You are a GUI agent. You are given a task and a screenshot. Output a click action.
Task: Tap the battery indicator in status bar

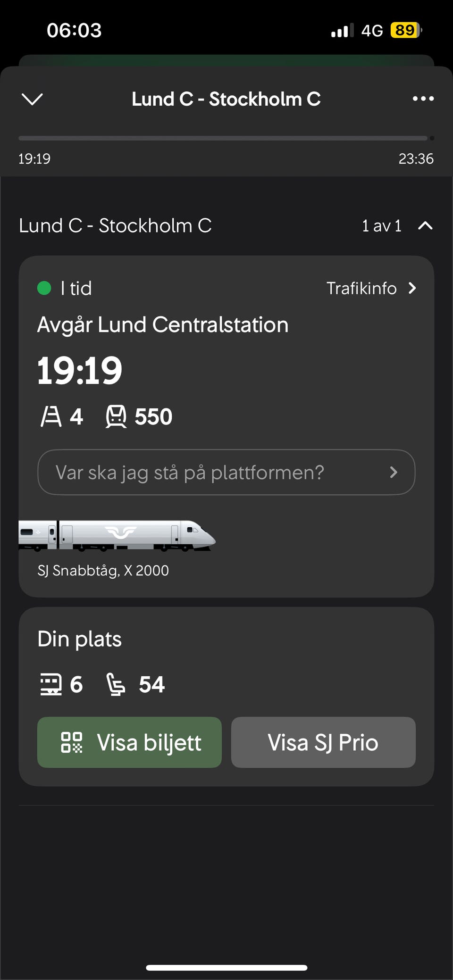pos(405,31)
